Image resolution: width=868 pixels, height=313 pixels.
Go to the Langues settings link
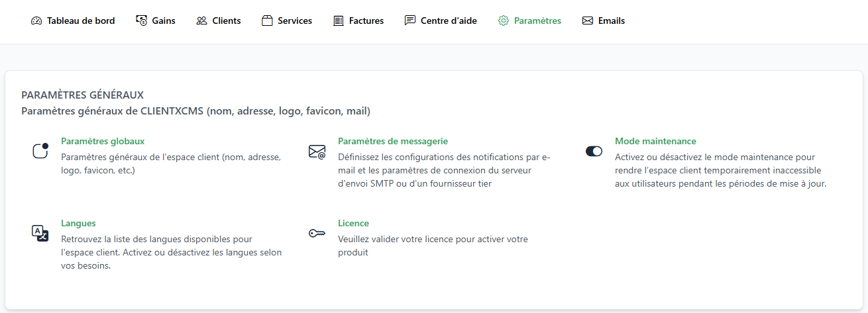[78, 223]
